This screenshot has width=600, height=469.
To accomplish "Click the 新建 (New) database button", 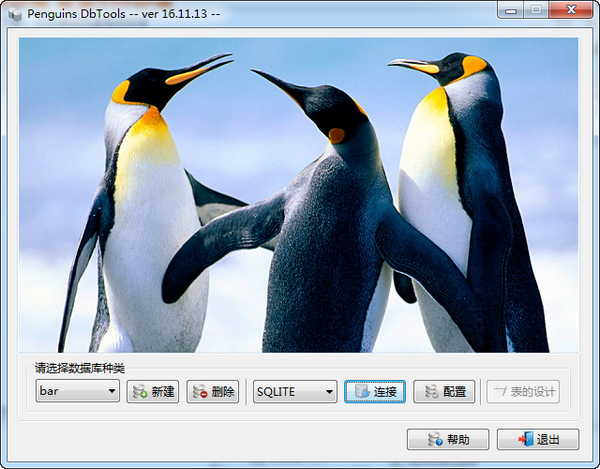I will click(153, 391).
